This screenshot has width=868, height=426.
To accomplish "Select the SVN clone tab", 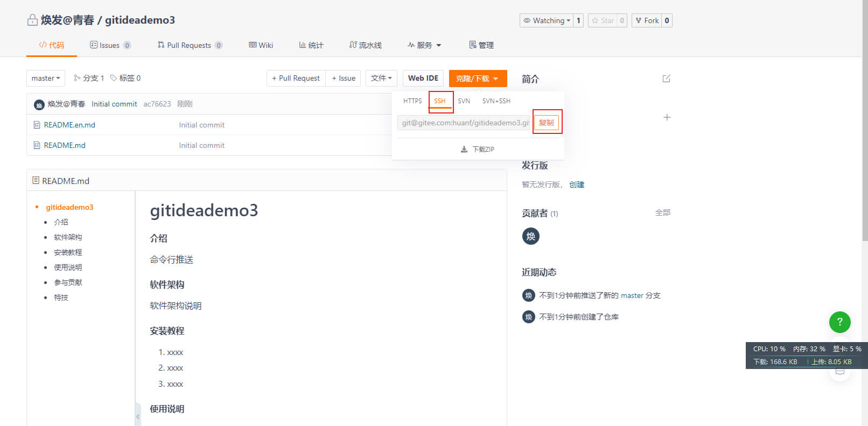I will point(464,101).
